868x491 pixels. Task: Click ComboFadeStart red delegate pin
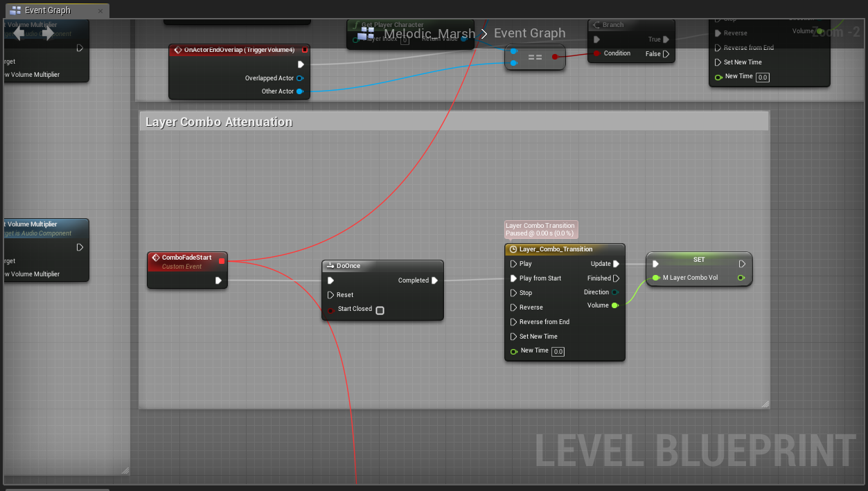222,261
